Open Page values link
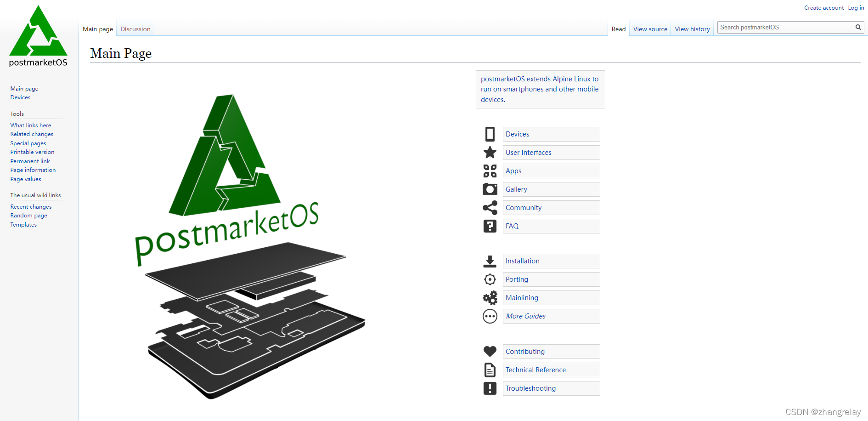 26,179
